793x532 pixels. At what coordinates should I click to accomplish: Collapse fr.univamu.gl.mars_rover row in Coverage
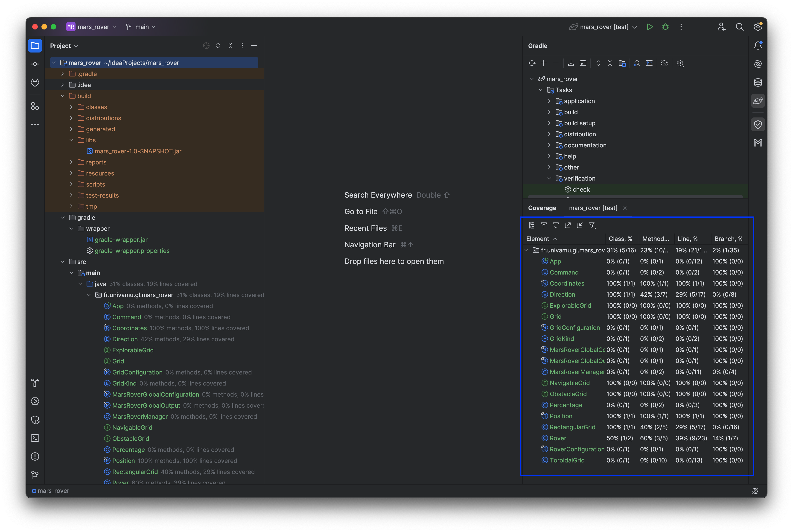526,250
